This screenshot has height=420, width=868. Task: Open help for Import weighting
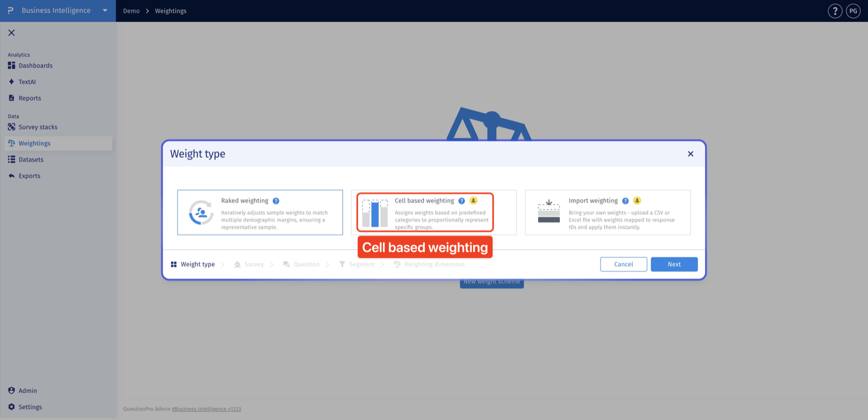tap(626, 201)
